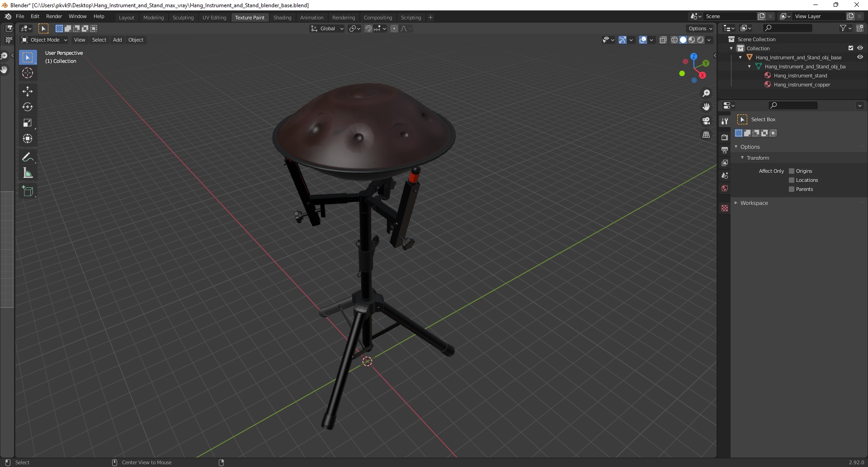The height and width of the screenshot is (467, 868).
Task: Expand the Workspace panel
Action: [x=736, y=203]
